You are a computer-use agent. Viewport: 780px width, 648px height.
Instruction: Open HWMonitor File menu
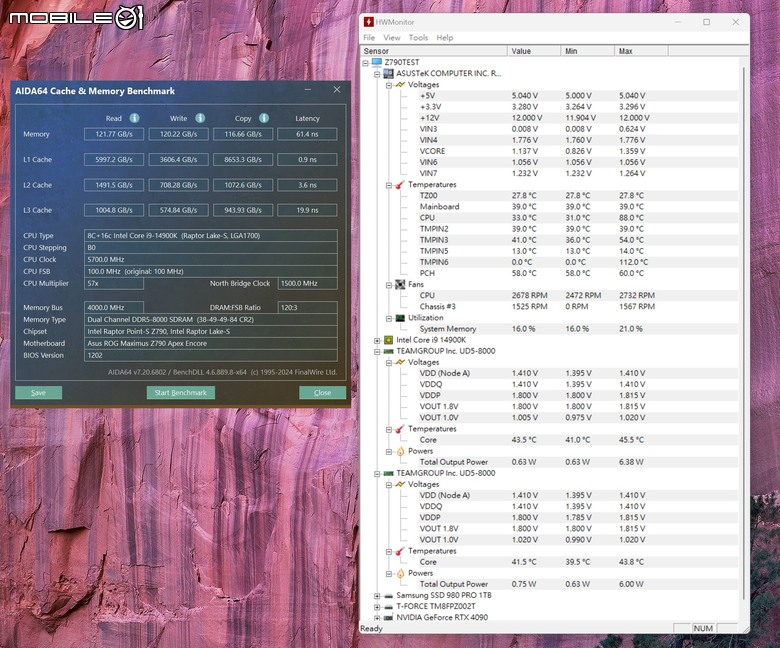369,38
